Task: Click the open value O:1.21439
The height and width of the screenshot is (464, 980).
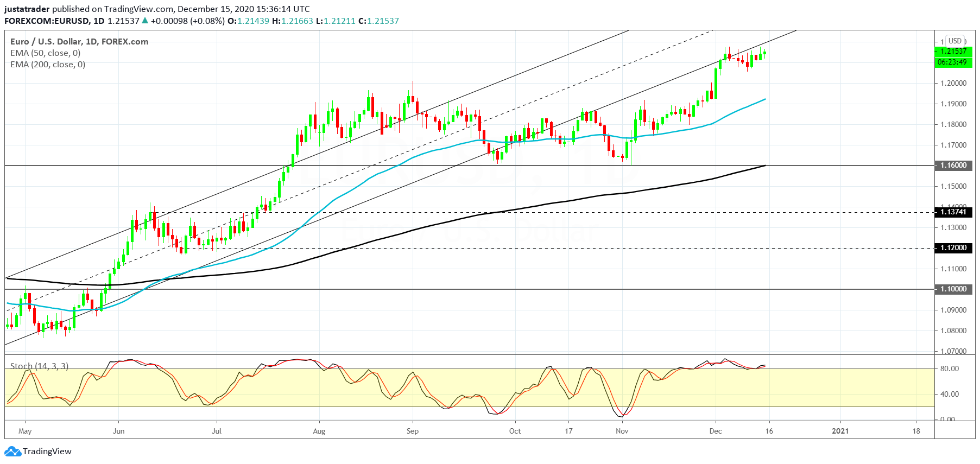Action: coord(248,21)
